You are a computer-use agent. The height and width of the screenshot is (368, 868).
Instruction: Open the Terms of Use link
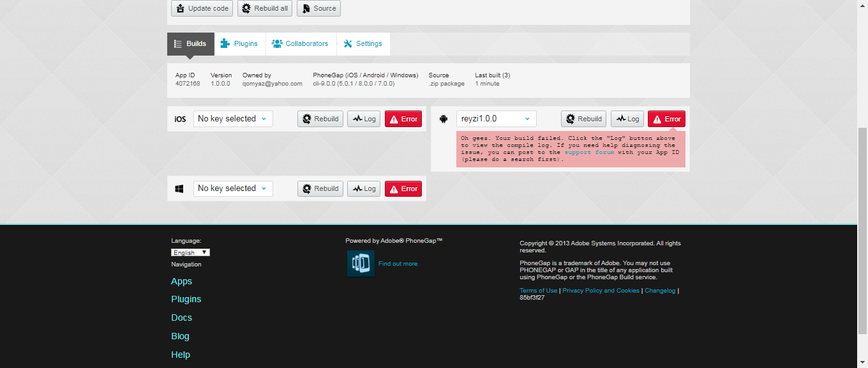click(538, 291)
